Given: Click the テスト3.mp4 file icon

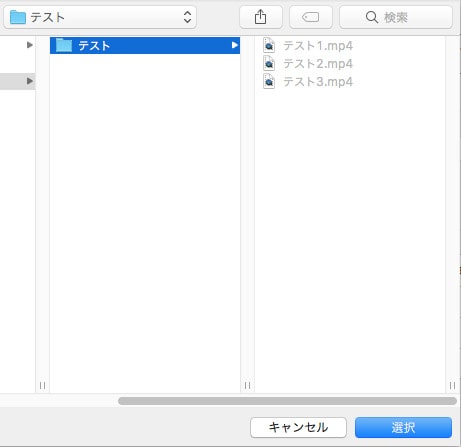Looking at the screenshot, I should coord(269,82).
